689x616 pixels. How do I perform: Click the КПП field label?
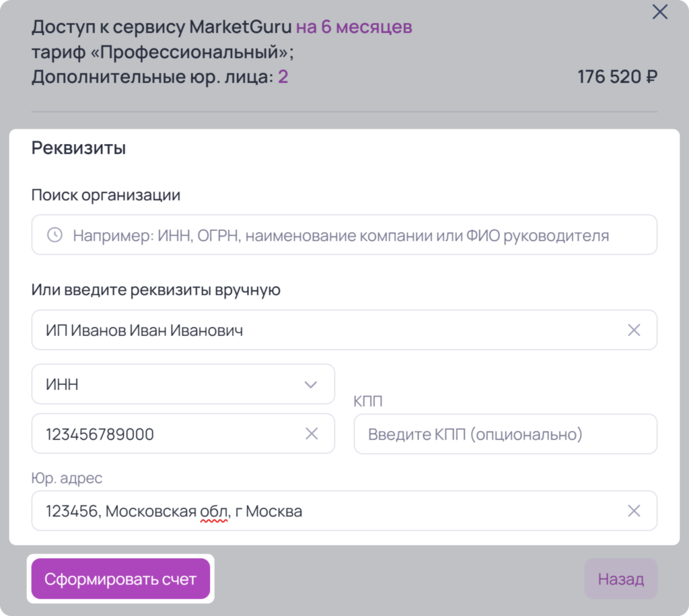click(x=368, y=401)
